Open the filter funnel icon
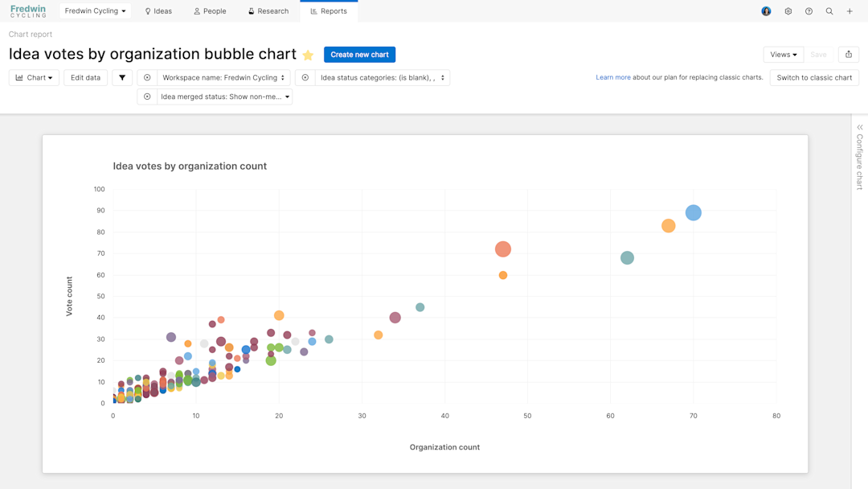Screen dimensions: 868x489 [122, 77]
